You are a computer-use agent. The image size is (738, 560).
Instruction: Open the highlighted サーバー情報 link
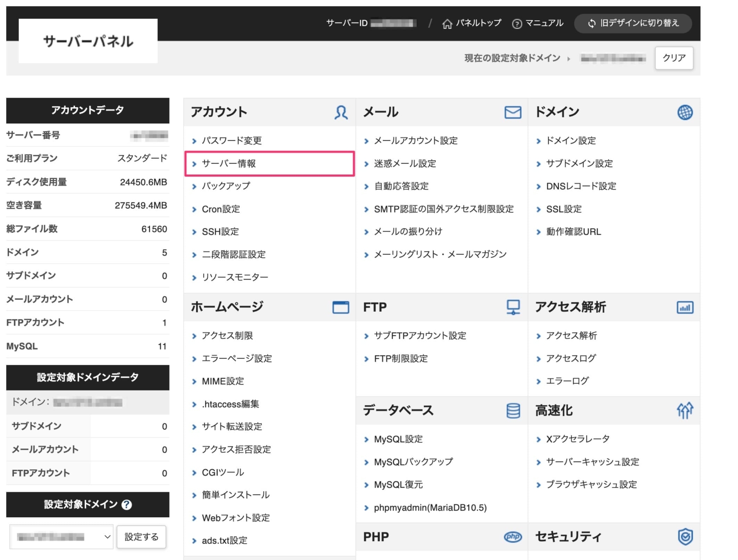click(x=230, y=163)
